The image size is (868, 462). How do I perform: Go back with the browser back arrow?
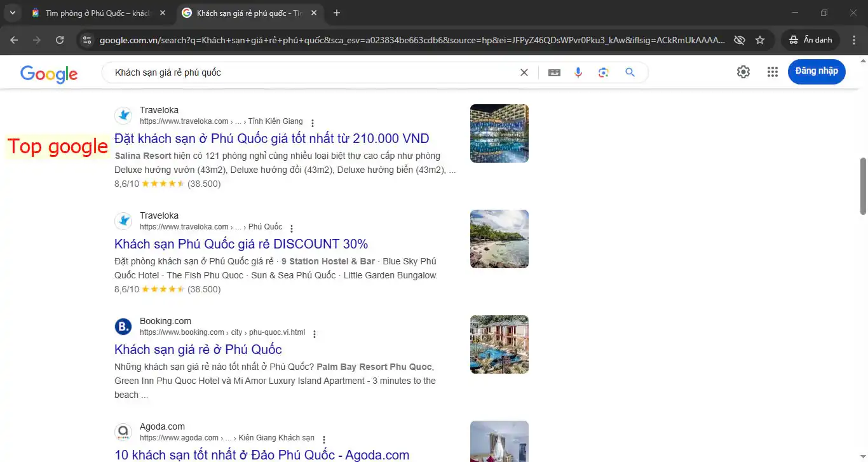point(14,40)
